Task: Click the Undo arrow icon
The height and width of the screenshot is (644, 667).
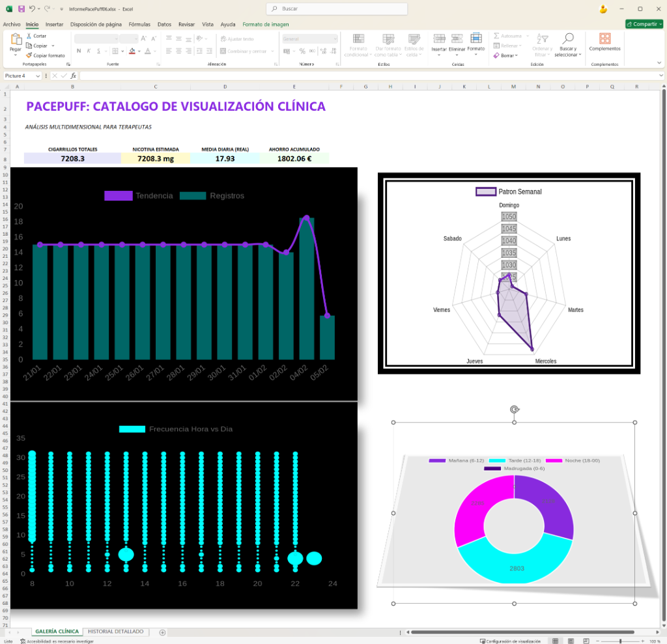Action: pos(32,8)
